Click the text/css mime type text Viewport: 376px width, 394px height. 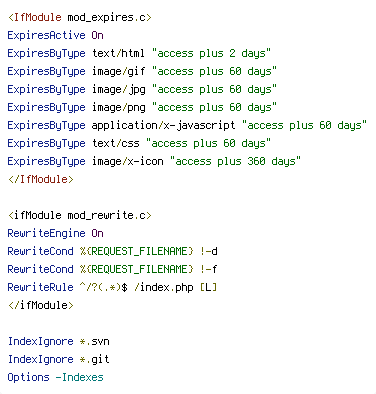(116, 143)
